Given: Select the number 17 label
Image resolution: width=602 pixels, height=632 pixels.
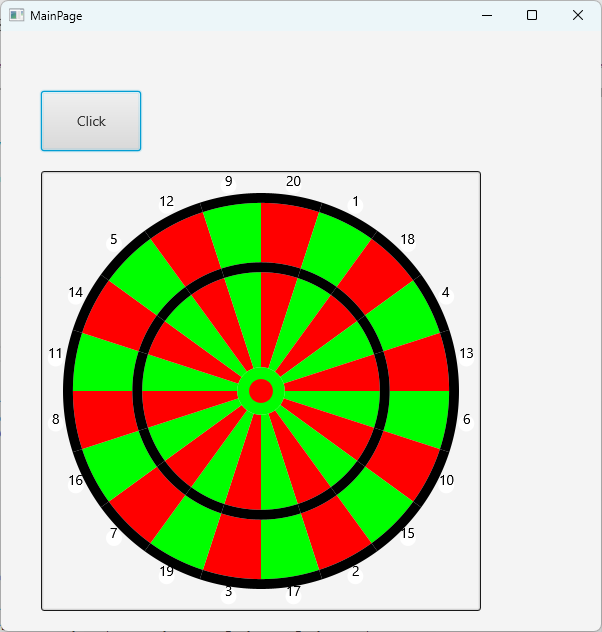Looking at the screenshot, I should click(x=293, y=591).
